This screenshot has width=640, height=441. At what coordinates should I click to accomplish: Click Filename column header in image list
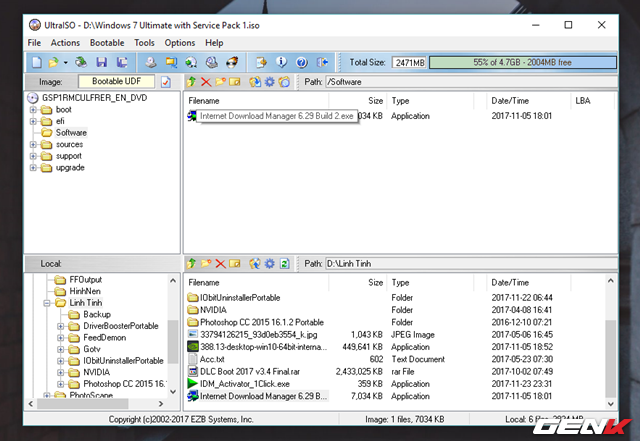tap(257, 101)
